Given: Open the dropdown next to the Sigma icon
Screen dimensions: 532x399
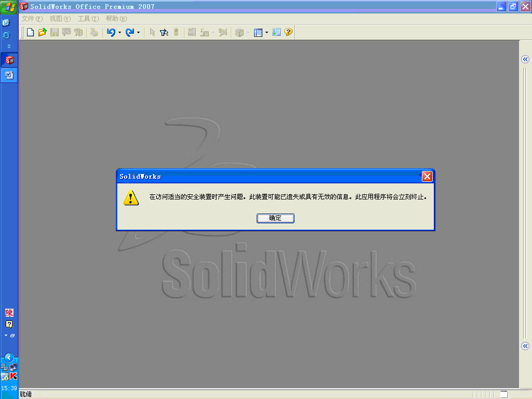Looking at the screenshot, I should tap(213, 33).
